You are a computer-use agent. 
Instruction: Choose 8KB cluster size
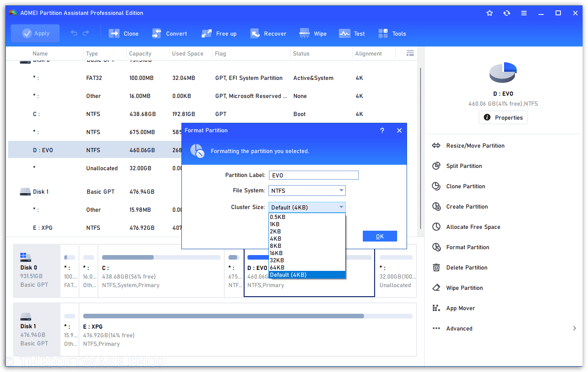click(307, 246)
